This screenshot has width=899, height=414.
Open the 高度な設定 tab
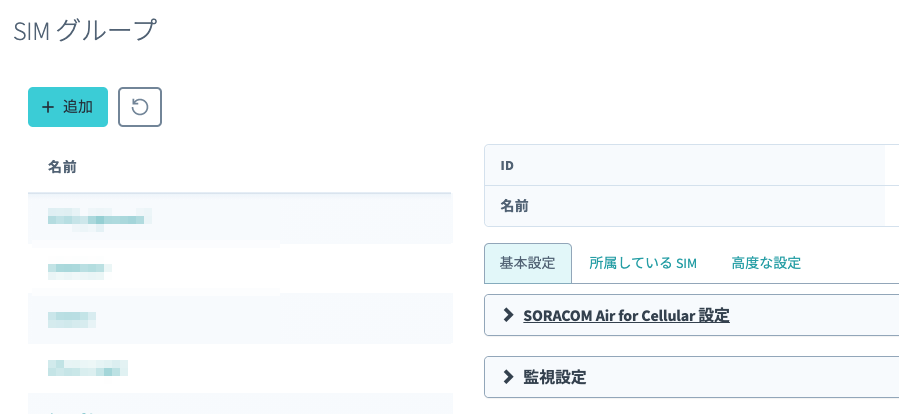(766, 263)
